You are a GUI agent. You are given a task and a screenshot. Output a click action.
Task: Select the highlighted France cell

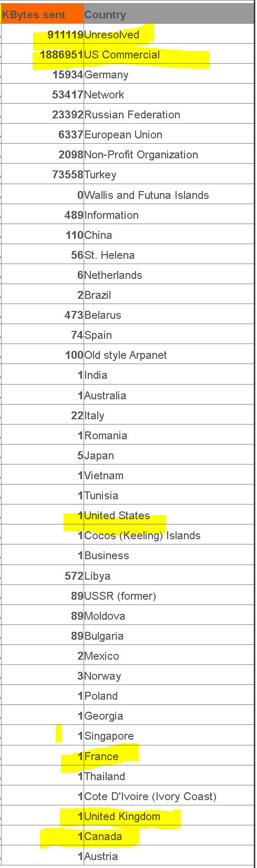click(x=169, y=756)
